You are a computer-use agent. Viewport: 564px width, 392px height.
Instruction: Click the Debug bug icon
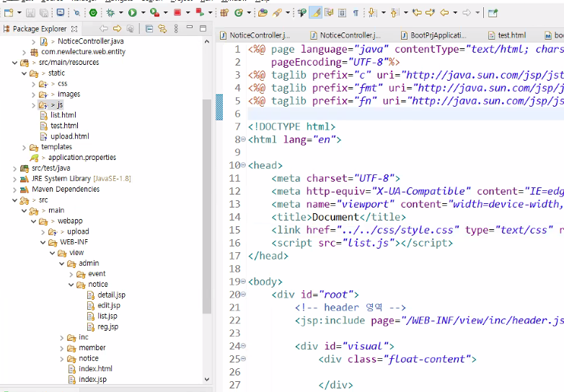tap(110, 13)
